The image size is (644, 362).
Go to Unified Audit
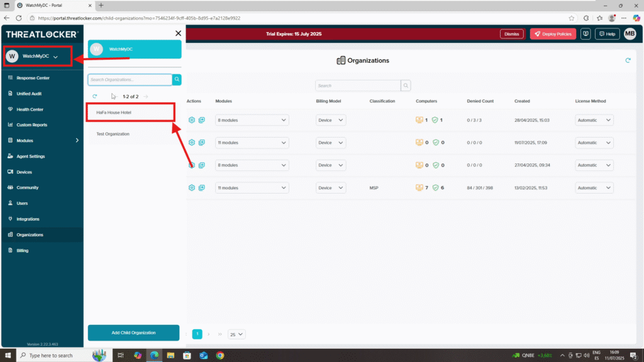tap(29, 94)
